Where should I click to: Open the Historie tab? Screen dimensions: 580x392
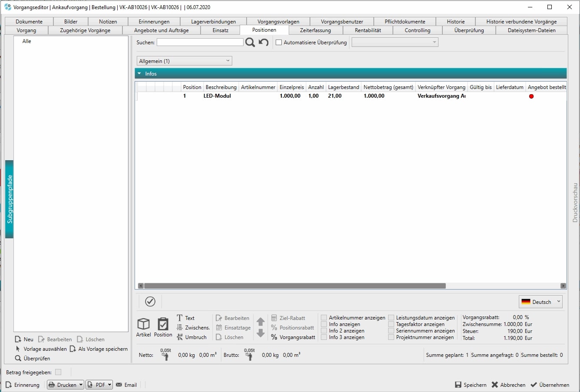coord(456,21)
